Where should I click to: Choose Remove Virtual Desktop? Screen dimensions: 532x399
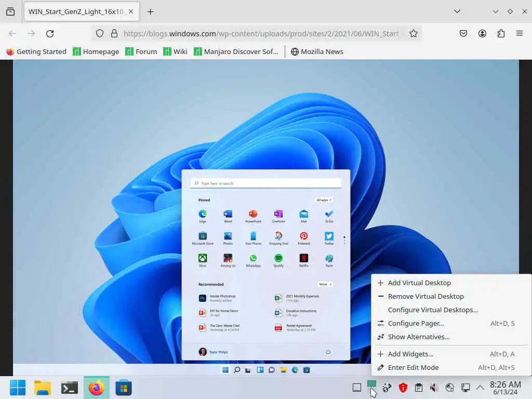pyautogui.click(x=451, y=297)
